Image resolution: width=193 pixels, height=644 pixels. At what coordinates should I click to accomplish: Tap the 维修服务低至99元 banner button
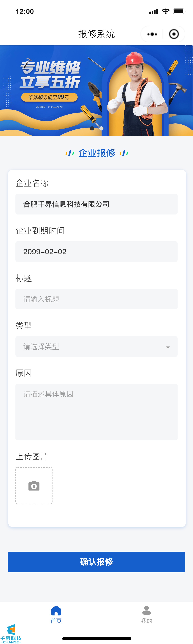[49, 97]
